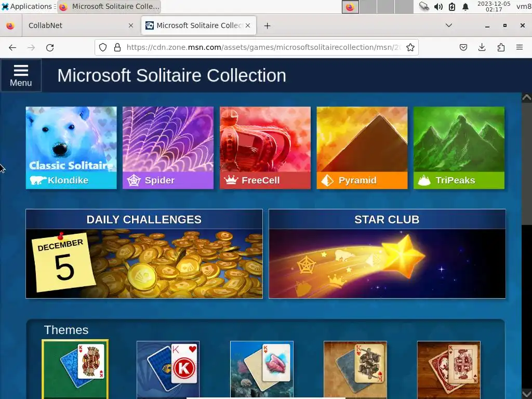
Task: Open the TriPeaks game tile
Action: pyautogui.click(x=459, y=148)
